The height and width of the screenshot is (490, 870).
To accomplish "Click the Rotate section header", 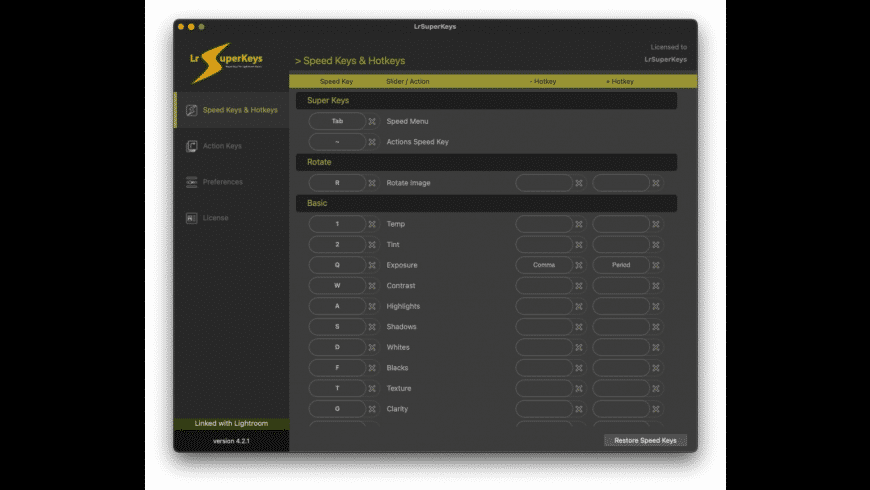I will pos(486,162).
